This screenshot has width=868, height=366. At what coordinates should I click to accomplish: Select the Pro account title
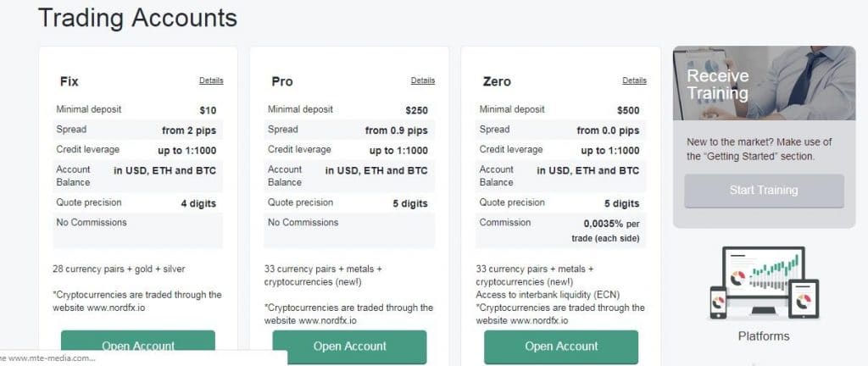tap(282, 82)
